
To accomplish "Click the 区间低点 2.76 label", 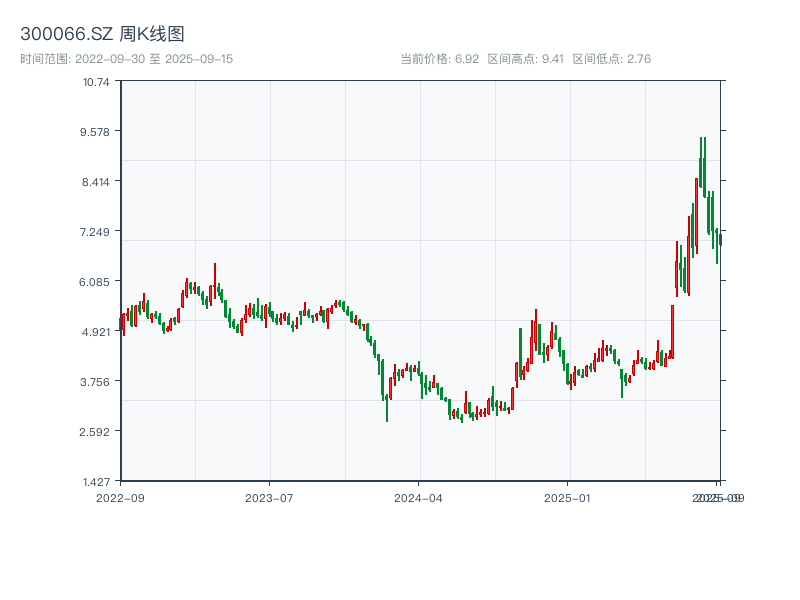I will click(611, 59).
